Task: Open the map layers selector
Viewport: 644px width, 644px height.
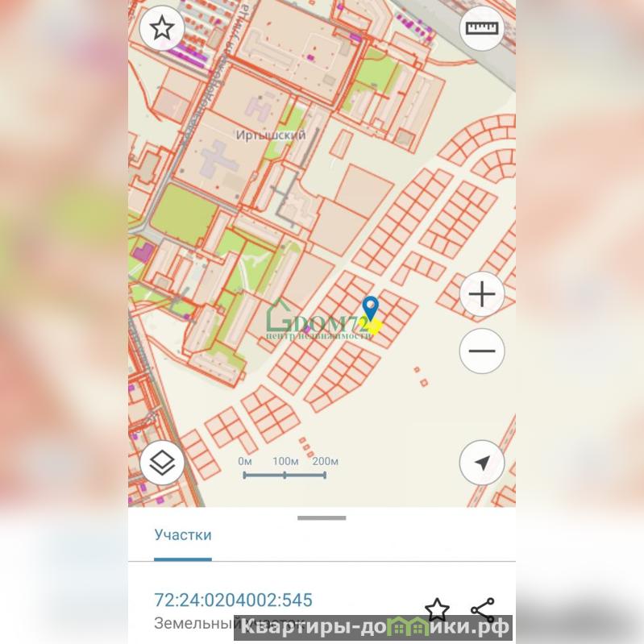Action: point(162,463)
